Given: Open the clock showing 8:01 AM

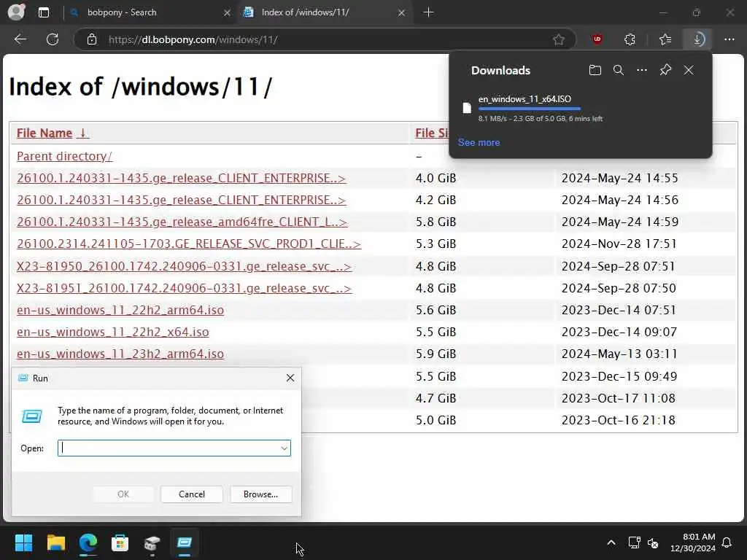Looking at the screenshot, I should tap(693, 542).
